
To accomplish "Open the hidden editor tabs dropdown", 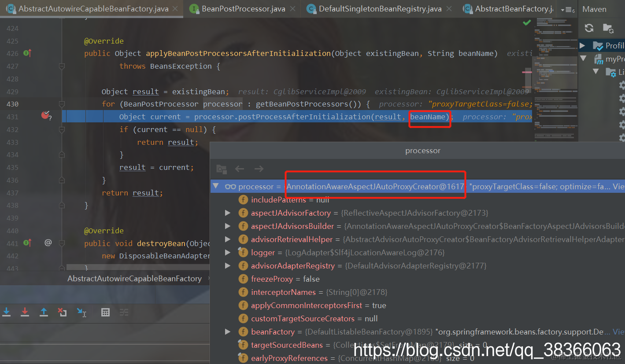I will pos(568,9).
